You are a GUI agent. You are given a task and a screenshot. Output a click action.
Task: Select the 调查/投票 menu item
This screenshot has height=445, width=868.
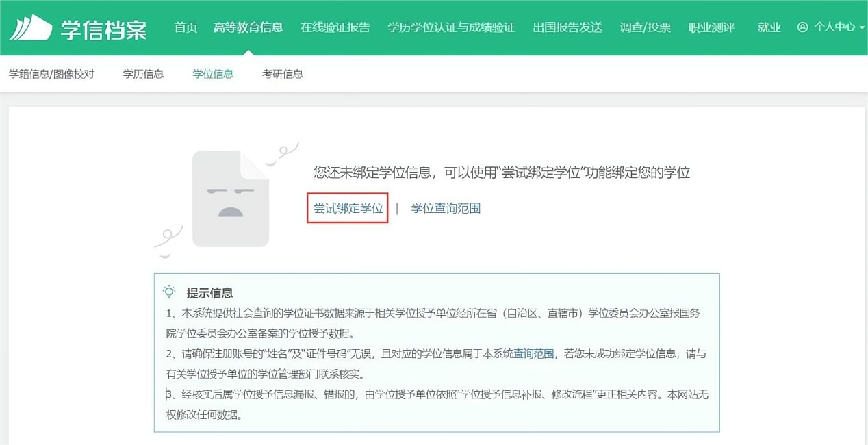tap(646, 27)
